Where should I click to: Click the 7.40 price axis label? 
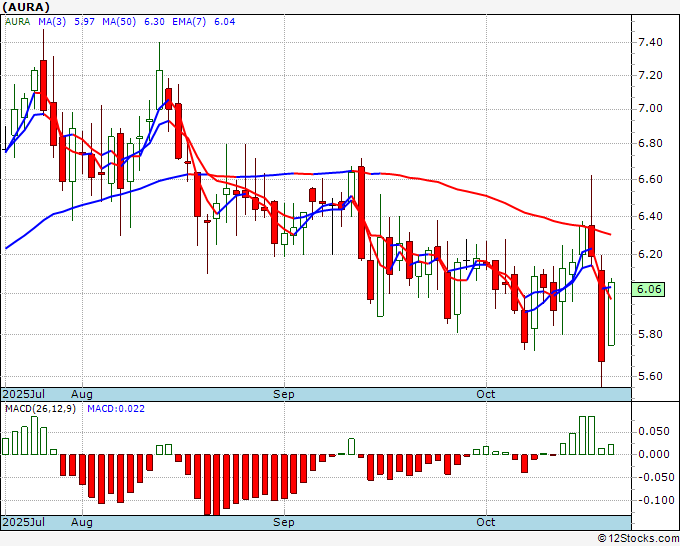pyautogui.click(x=650, y=43)
